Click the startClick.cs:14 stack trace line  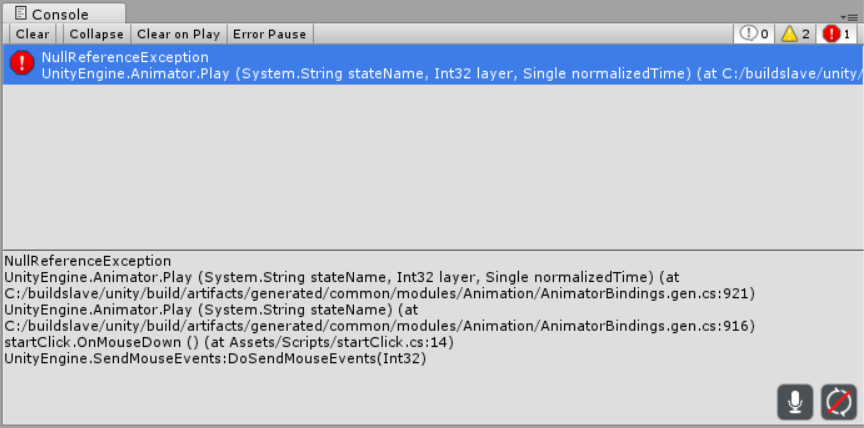tap(229, 343)
